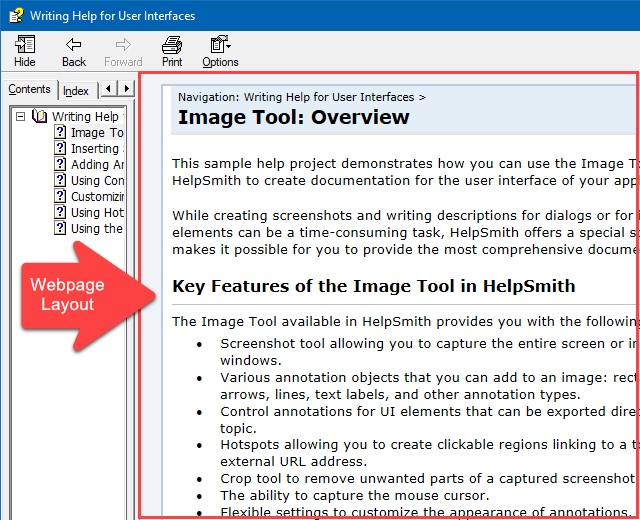Click the Image Tool: Overview heading
This screenshot has width=640, height=520.
click(x=293, y=117)
